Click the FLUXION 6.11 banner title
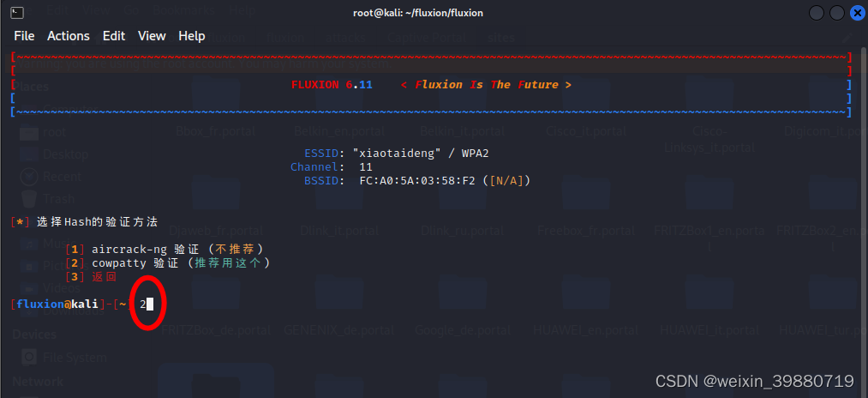This screenshot has height=398, width=868. 332,85
